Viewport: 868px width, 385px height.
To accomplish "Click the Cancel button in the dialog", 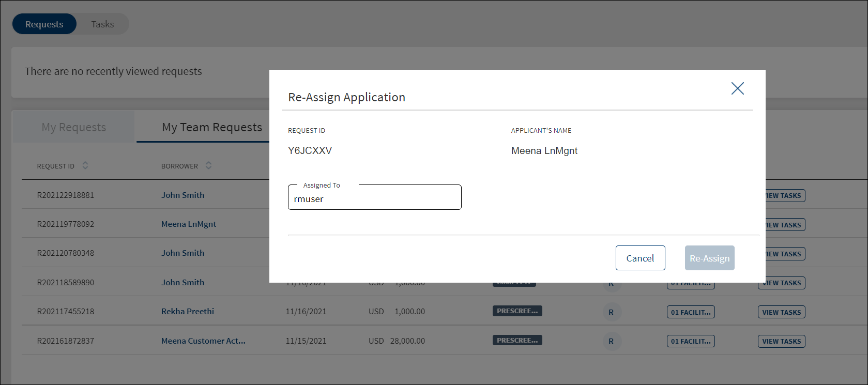I will [x=640, y=258].
